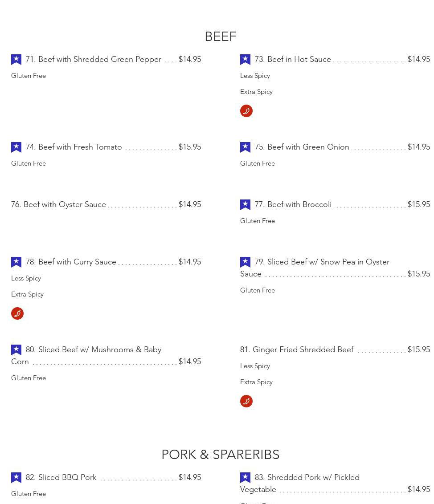
Task: Click the star badge for Beef in Hot Sauce
Action: tap(245, 60)
